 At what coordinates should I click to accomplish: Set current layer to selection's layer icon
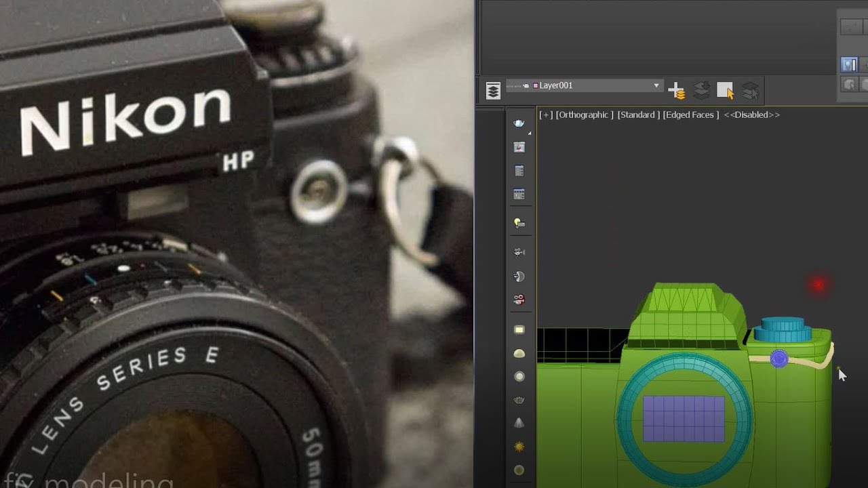pyautogui.click(x=750, y=91)
